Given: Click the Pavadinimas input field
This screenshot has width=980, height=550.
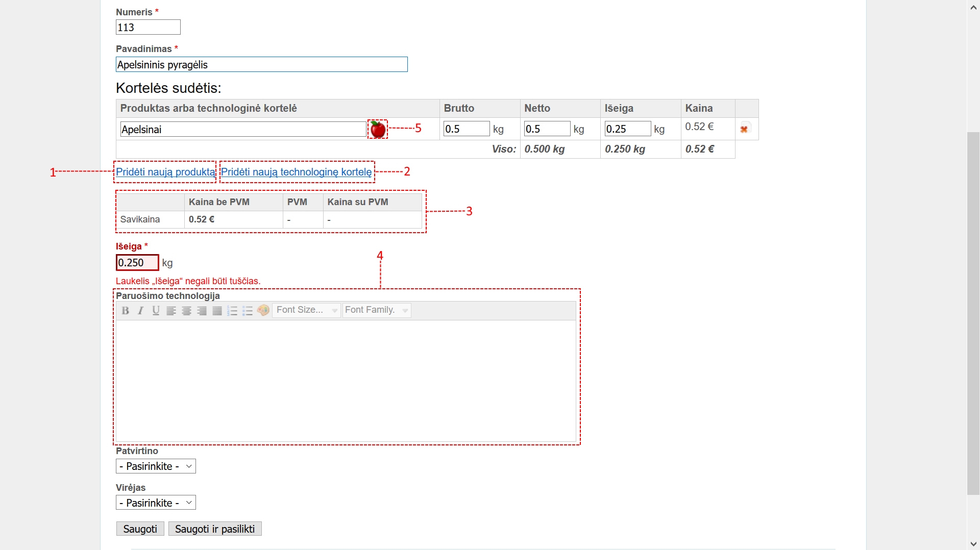Looking at the screenshot, I should pyautogui.click(x=261, y=65).
